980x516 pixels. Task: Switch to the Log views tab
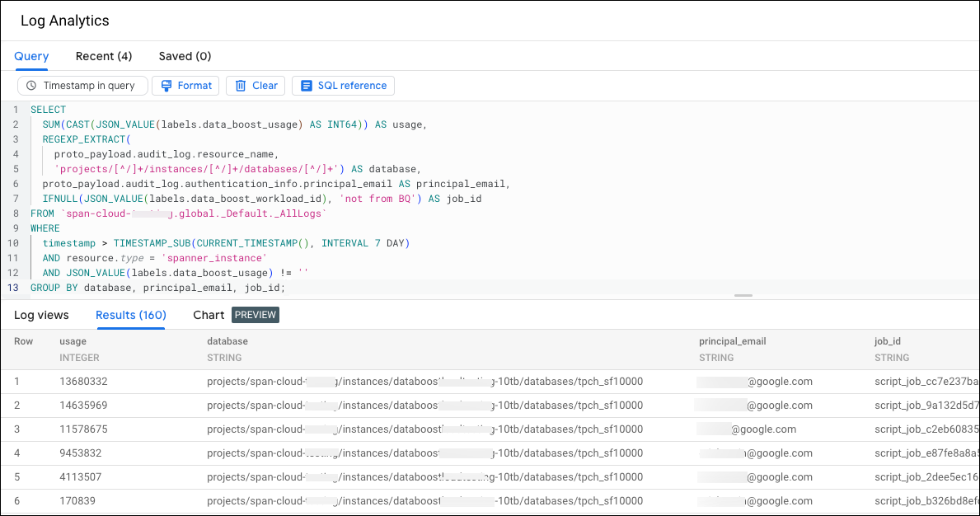41,315
